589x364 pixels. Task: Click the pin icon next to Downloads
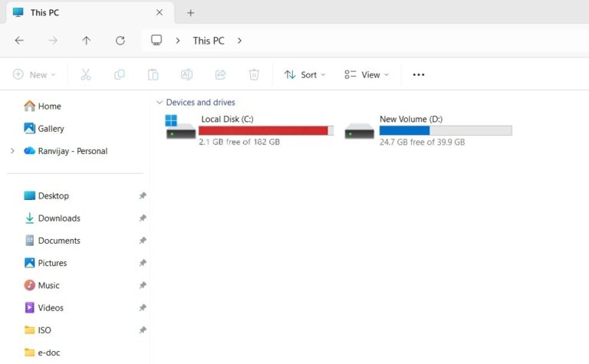(143, 218)
